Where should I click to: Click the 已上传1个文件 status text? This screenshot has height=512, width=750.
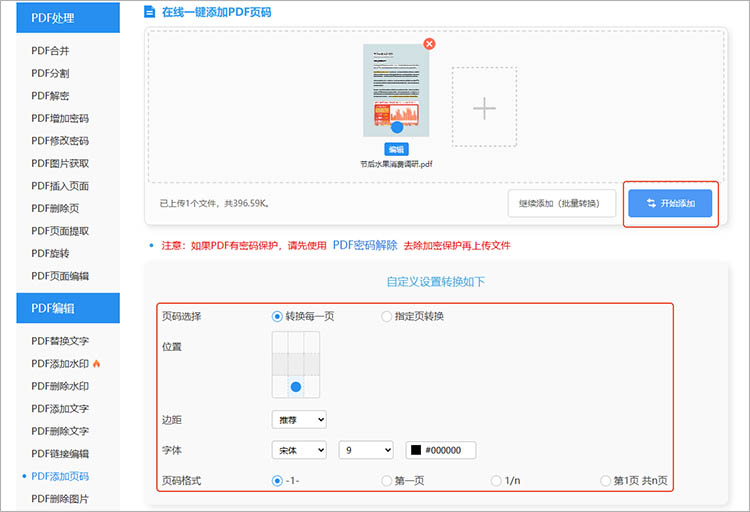pos(214,203)
